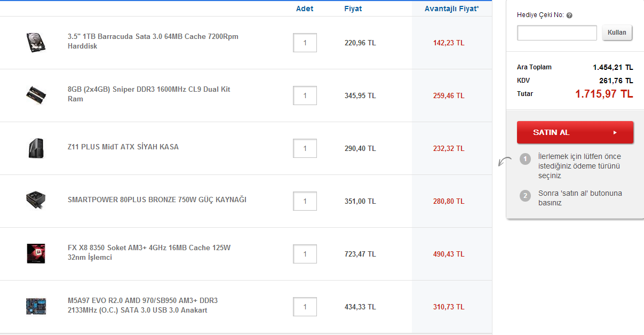Open the SMARTPOWER 80PLUS BRONZE 750W GÜÇ KAYNAĞI link

[157, 200]
